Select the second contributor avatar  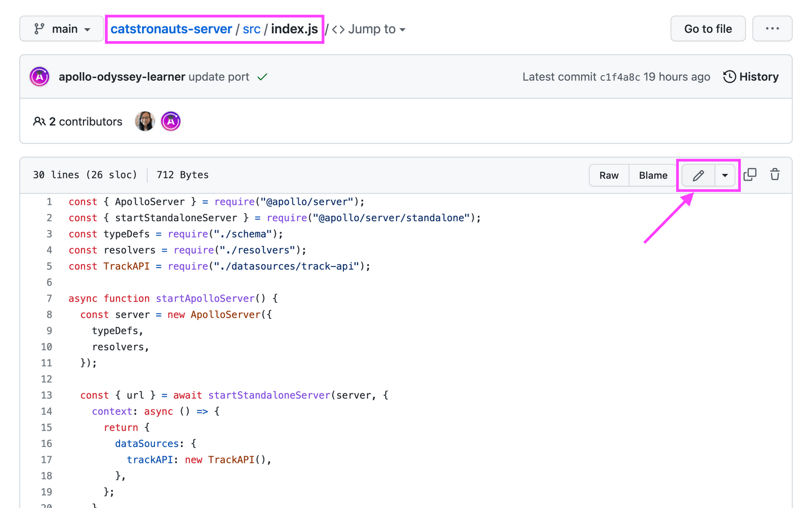(170, 120)
